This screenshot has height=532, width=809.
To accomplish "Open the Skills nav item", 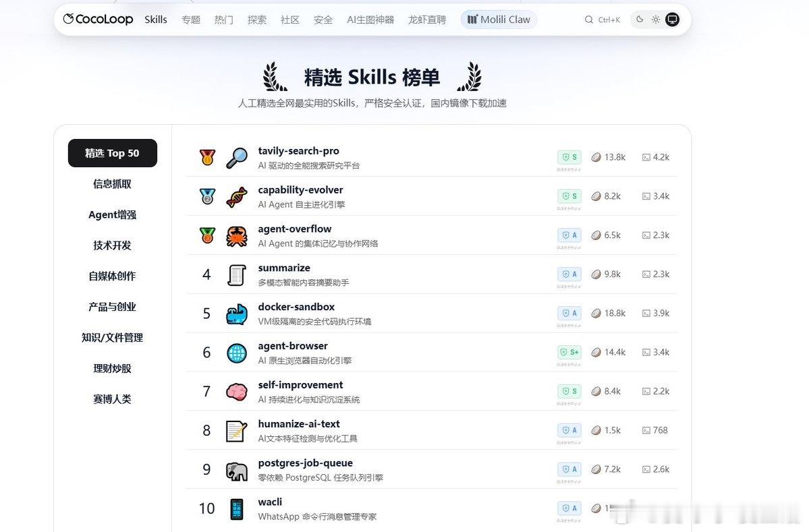I will click(x=156, y=20).
